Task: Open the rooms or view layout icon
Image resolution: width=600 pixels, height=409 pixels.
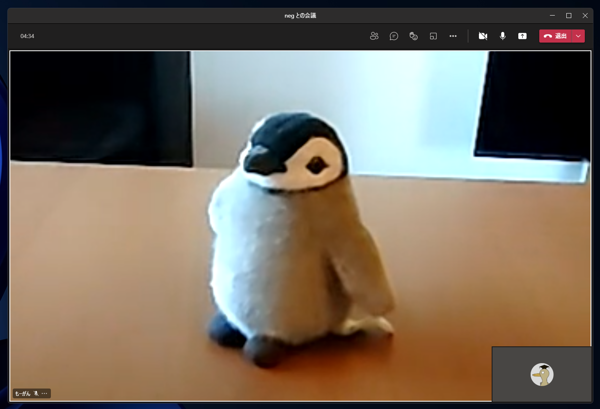Action: 433,36
